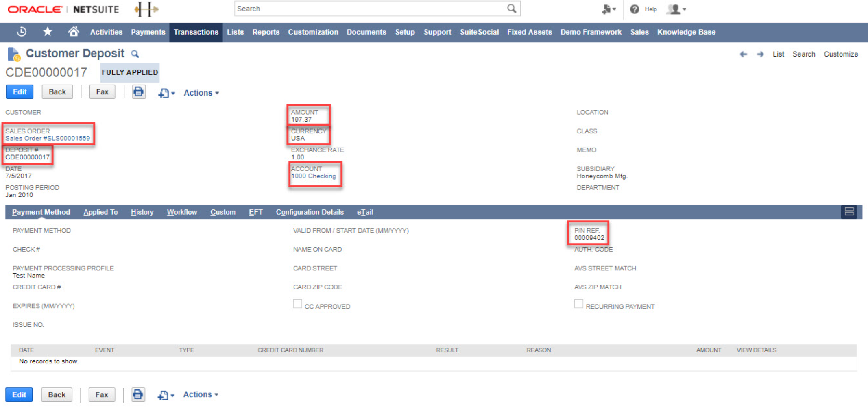Screen dimensions: 868x409
Task: Open the Support menu
Action: coord(437,32)
